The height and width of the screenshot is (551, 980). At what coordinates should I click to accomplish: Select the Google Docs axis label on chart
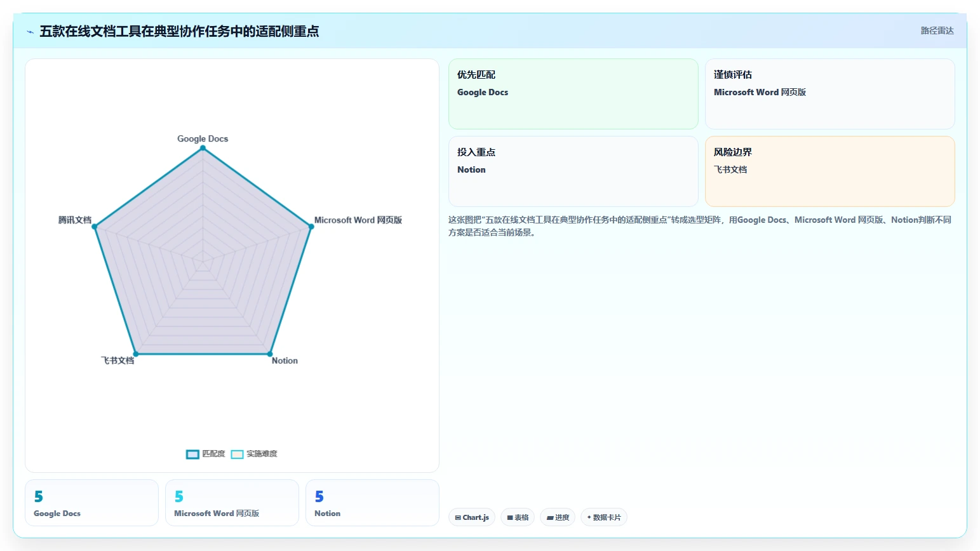[x=203, y=138]
